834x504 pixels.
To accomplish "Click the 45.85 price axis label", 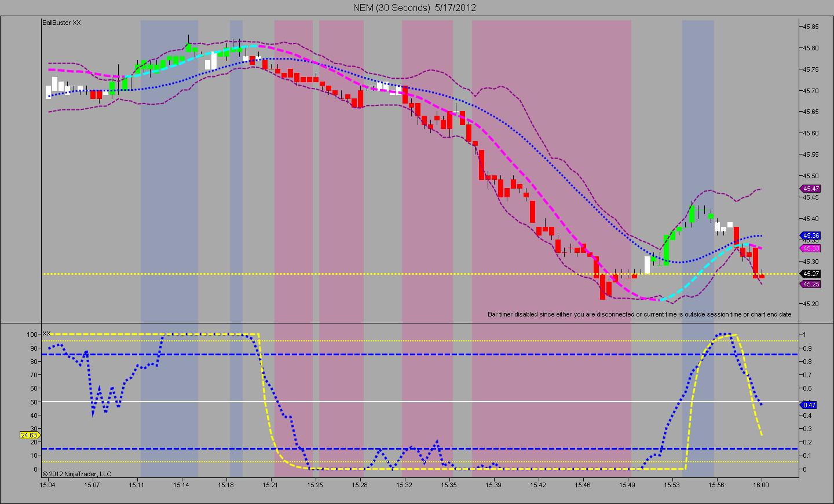I will coord(810,27).
